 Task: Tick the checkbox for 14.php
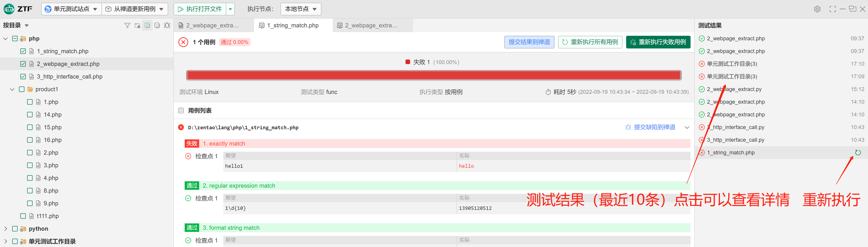[x=30, y=115]
